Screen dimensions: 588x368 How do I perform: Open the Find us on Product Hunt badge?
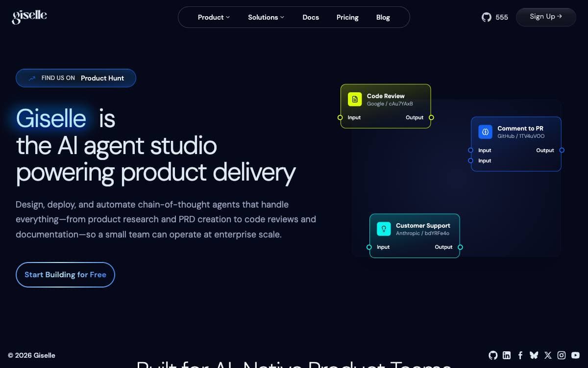tap(76, 78)
